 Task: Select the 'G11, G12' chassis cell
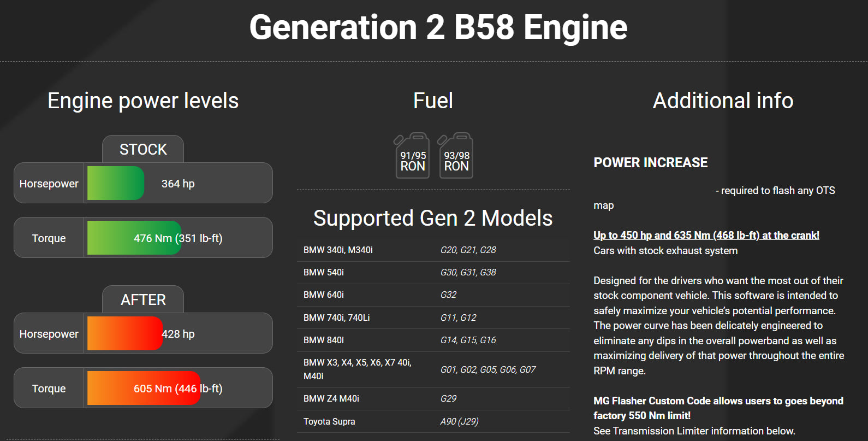click(459, 317)
